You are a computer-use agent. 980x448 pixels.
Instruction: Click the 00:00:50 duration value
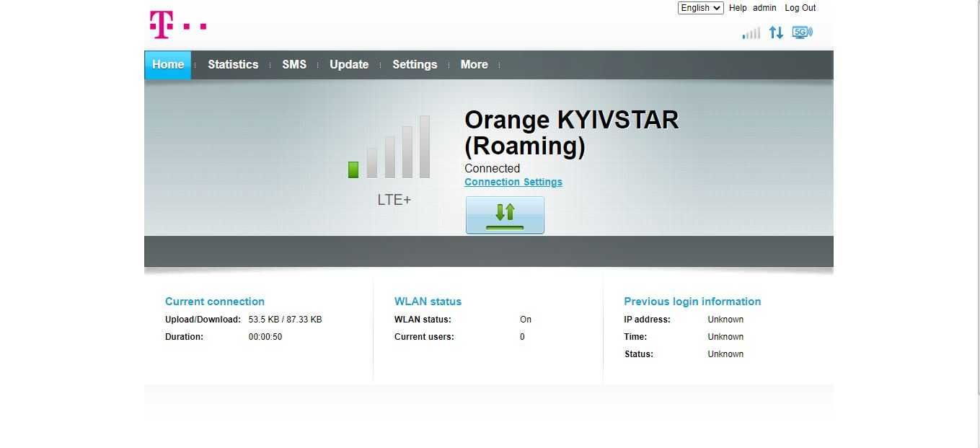point(265,337)
